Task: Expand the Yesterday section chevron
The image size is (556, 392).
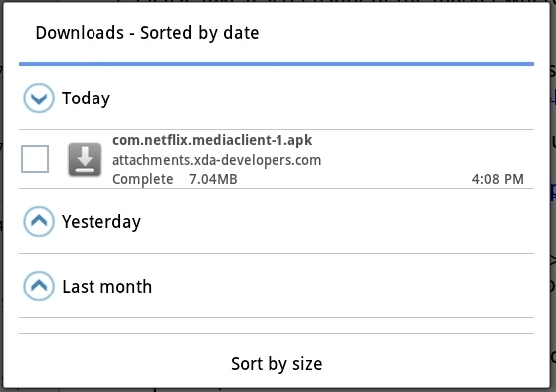Action: (x=39, y=221)
